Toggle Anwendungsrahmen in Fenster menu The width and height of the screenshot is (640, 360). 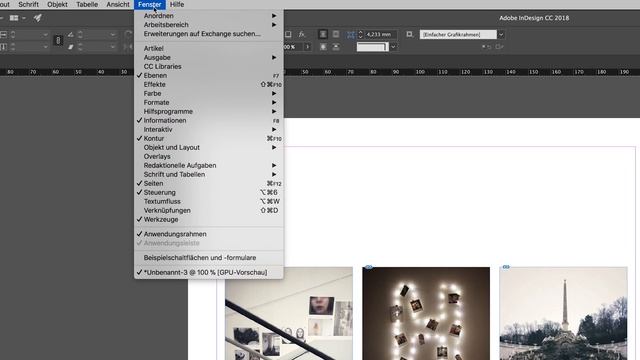[x=209, y=234]
